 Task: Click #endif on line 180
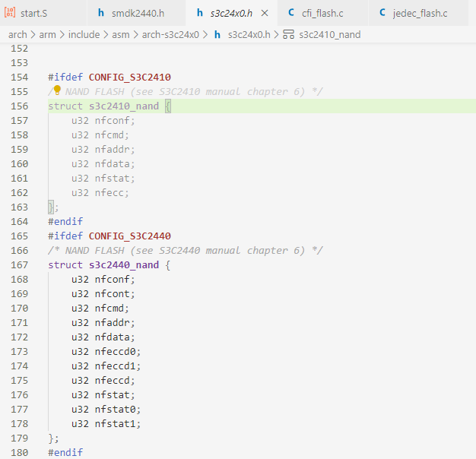[x=65, y=453]
